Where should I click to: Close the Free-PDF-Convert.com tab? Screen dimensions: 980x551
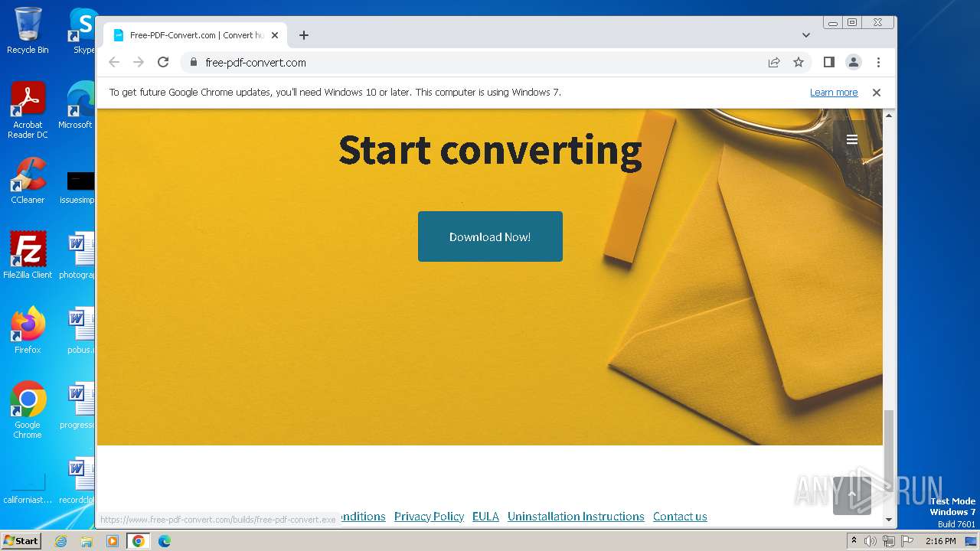[275, 35]
